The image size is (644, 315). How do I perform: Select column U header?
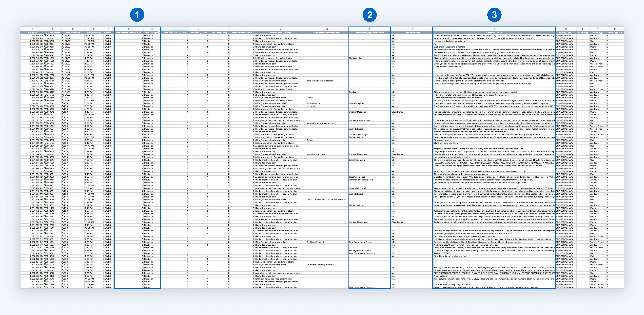click(615, 29)
